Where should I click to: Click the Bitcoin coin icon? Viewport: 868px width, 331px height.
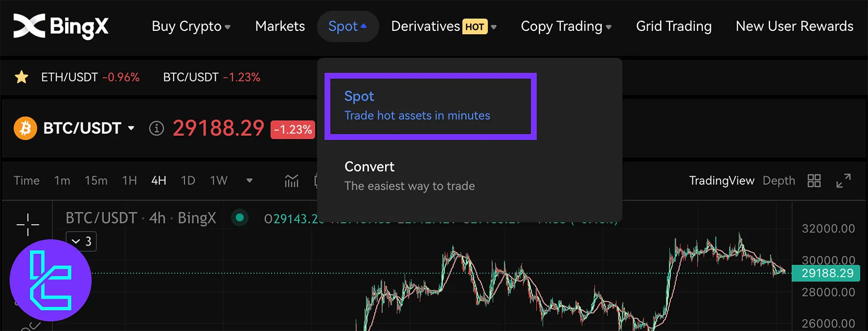pyautogui.click(x=26, y=128)
